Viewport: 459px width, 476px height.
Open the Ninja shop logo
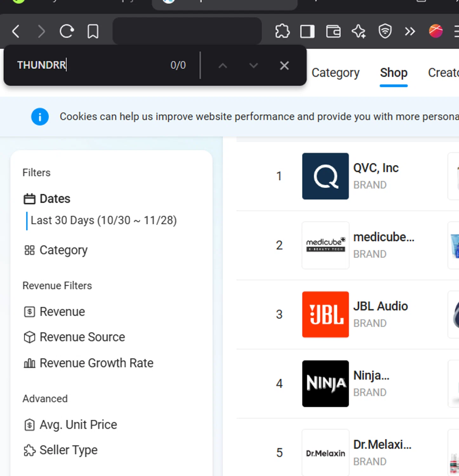325,384
